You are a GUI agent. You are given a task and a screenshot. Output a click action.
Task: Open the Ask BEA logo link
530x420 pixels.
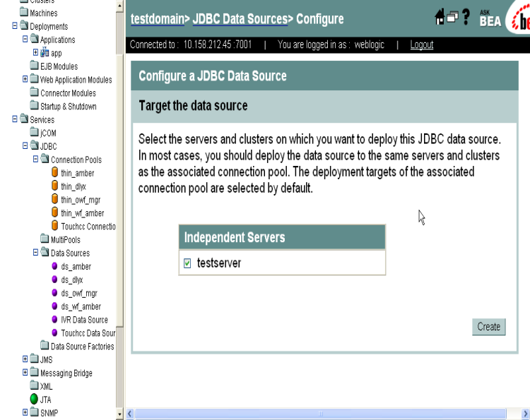[x=490, y=18]
